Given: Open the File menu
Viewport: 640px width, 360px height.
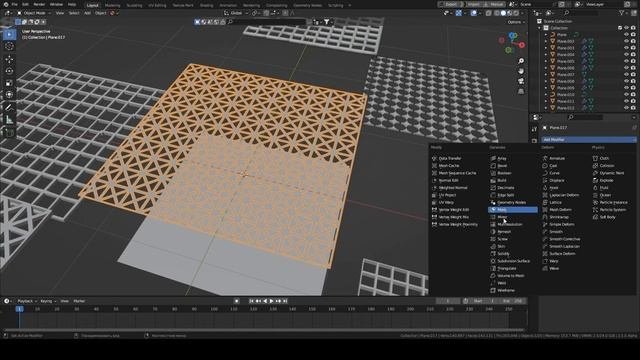Looking at the screenshot, I should point(14,4).
